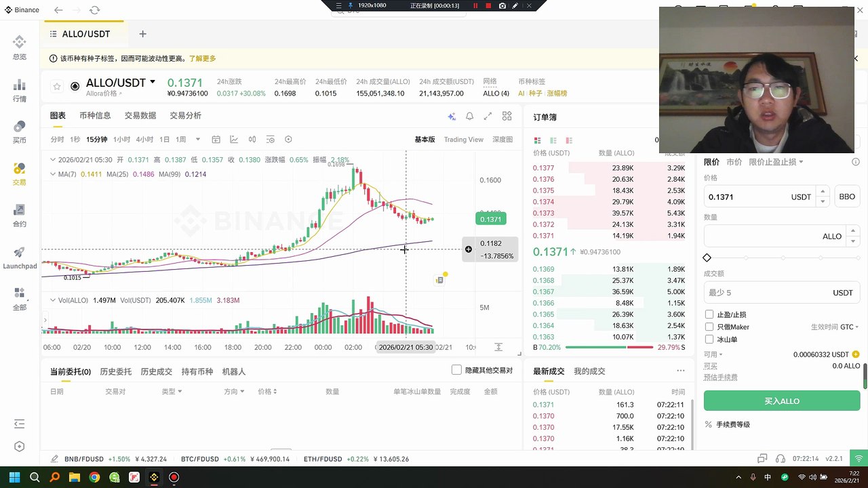Add a new tab with plus icon

coord(142,34)
